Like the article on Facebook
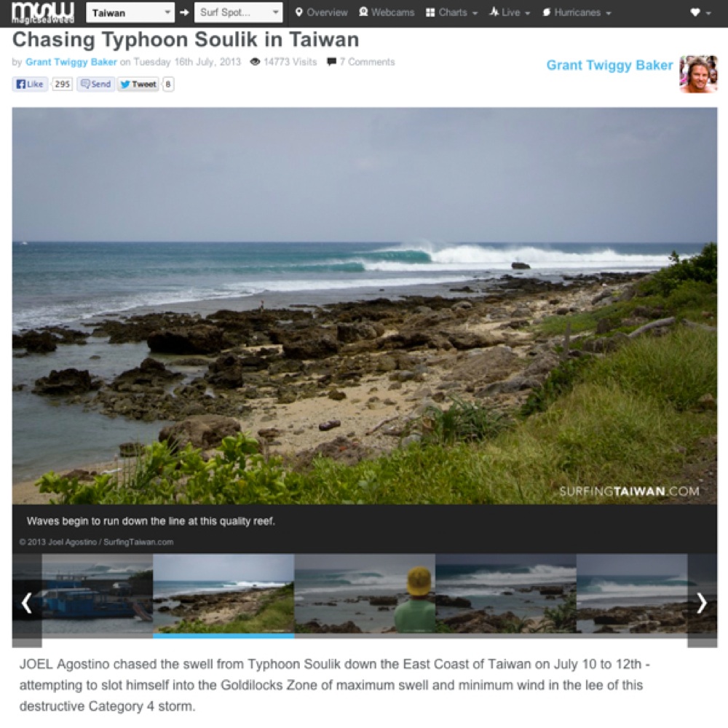 (x=30, y=84)
